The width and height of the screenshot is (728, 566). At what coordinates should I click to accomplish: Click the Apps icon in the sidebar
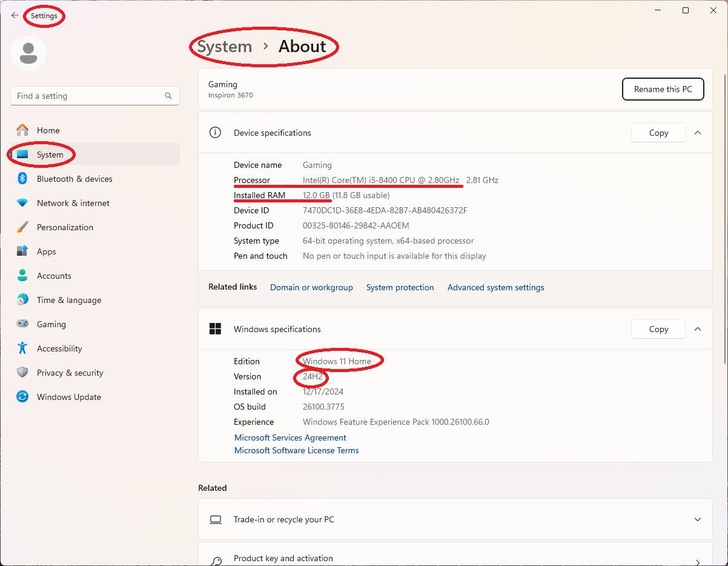(x=22, y=251)
